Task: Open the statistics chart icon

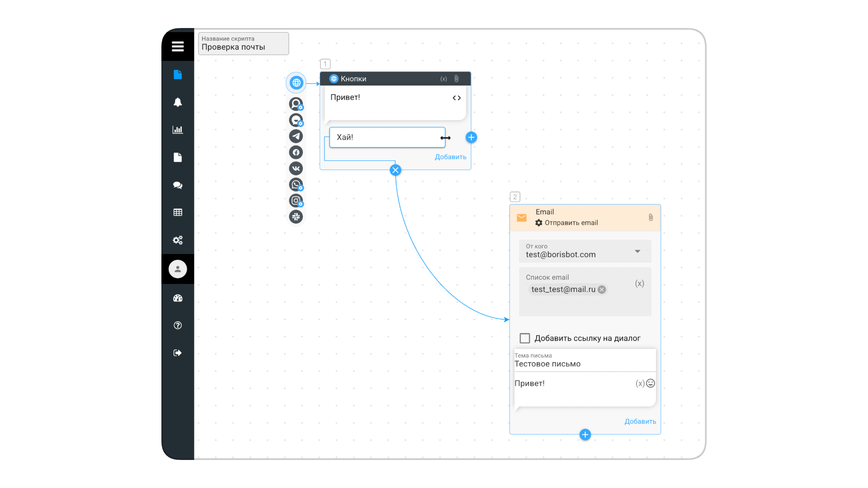Action: point(178,130)
